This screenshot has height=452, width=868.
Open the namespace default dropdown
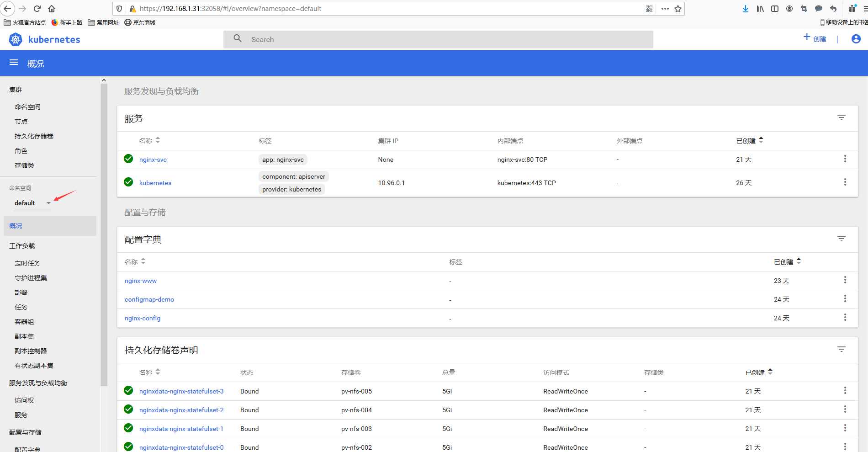pyautogui.click(x=32, y=203)
